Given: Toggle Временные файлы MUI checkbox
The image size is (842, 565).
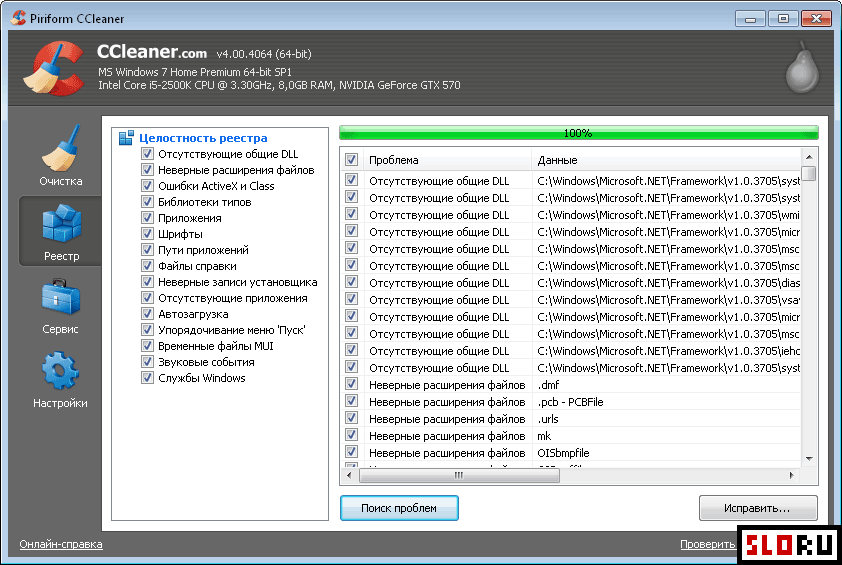Looking at the screenshot, I should [x=147, y=345].
